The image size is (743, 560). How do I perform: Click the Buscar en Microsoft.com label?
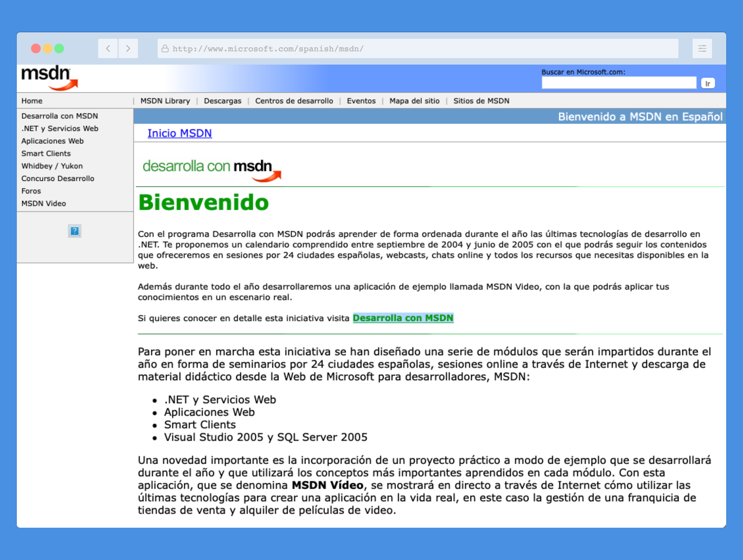tap(583, 72)
